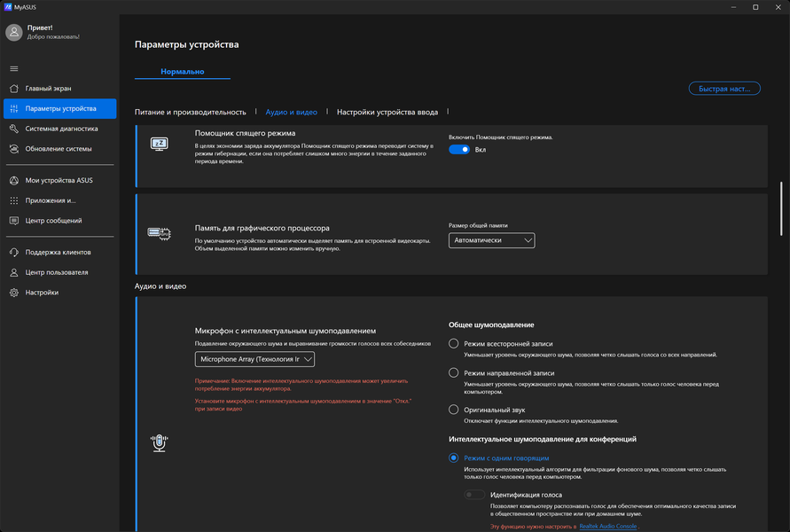Select Режим всесторонней записи radio button
This screenshot has width=790, height=532.
pyautogui.click(x=453, y=344)
